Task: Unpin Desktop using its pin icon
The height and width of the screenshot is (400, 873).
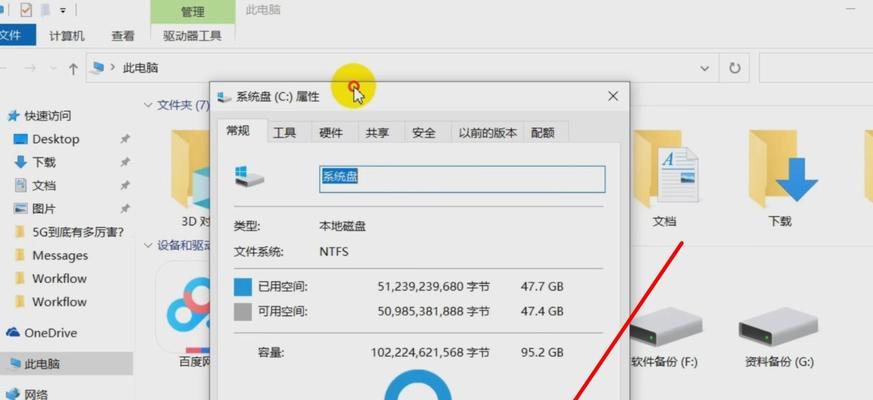Action: (x=125, y=139)
